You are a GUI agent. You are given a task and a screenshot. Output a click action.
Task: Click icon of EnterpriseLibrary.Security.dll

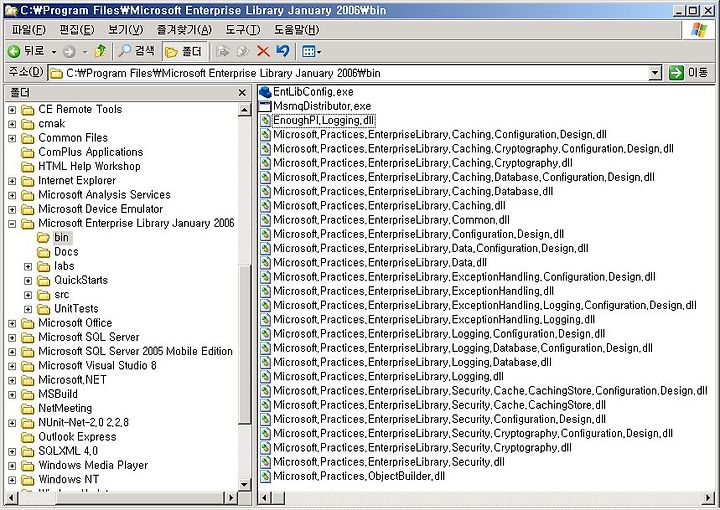[x=265, y=462]
